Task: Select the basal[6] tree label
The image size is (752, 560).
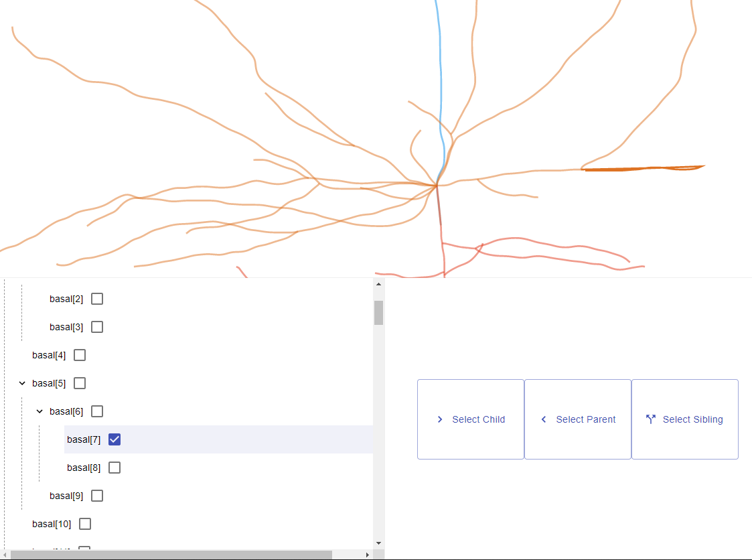Action: tap(66, 411)
